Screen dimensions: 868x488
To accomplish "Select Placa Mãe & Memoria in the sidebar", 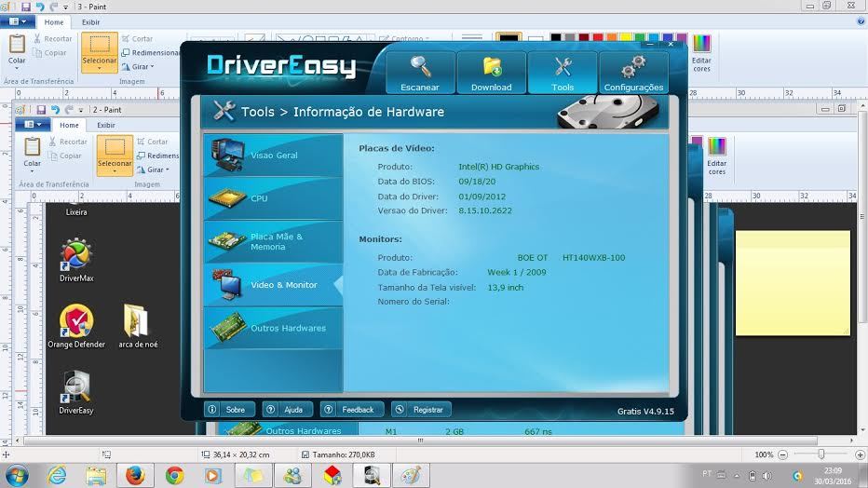I will (x=273, y=242).
